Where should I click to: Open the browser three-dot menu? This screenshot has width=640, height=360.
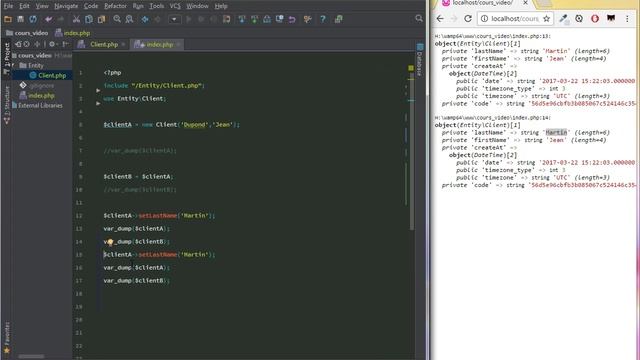click(627, 19)
